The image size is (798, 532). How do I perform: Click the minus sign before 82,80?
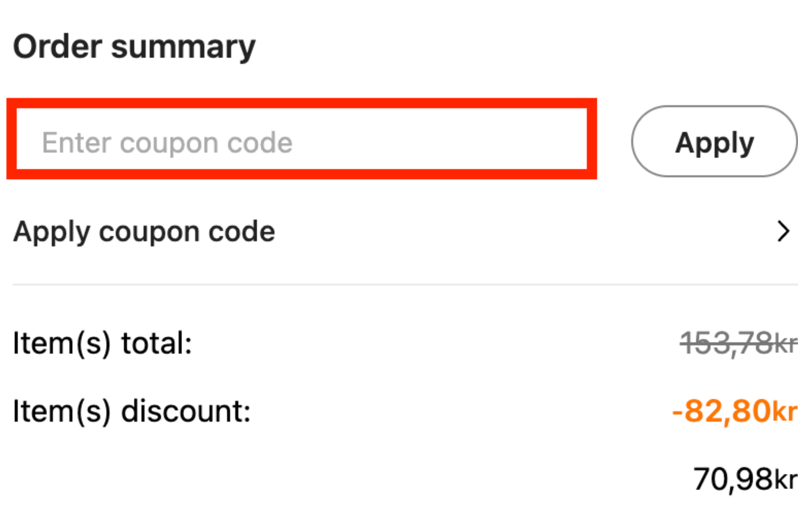tap(677, 413)
